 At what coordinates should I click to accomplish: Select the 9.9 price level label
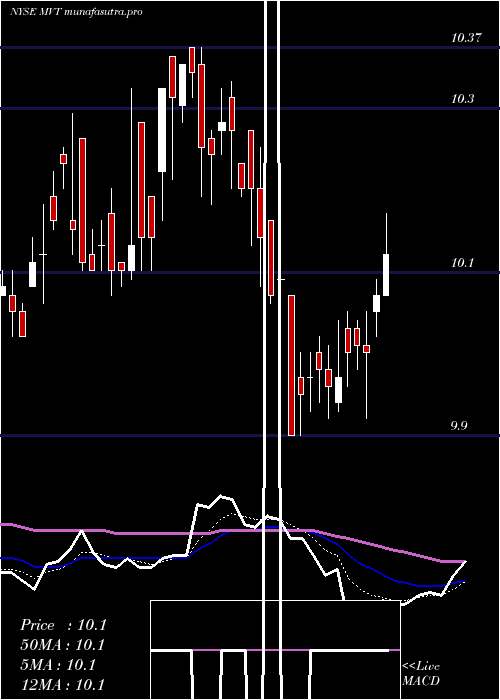pos(459,426)
